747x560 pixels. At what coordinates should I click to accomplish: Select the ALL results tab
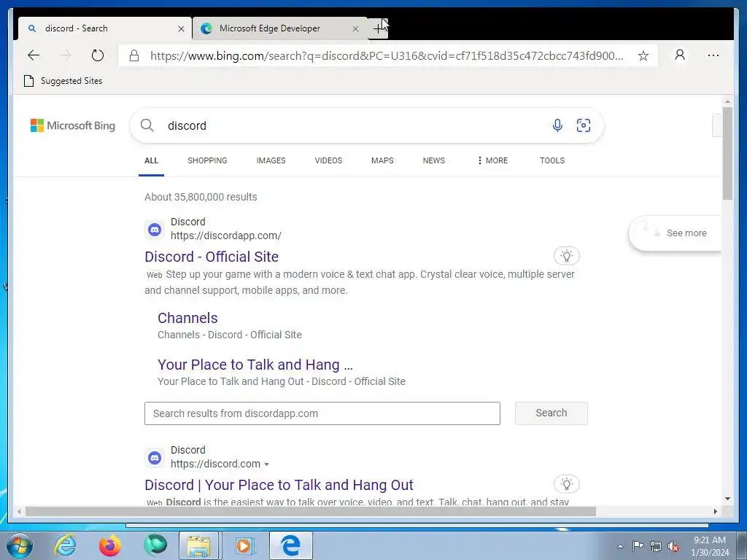pos(152,160)
